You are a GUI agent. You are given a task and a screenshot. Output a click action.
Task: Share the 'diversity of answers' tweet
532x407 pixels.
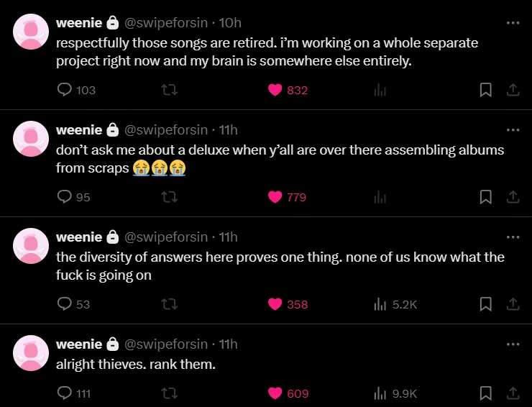pos(513,304)
